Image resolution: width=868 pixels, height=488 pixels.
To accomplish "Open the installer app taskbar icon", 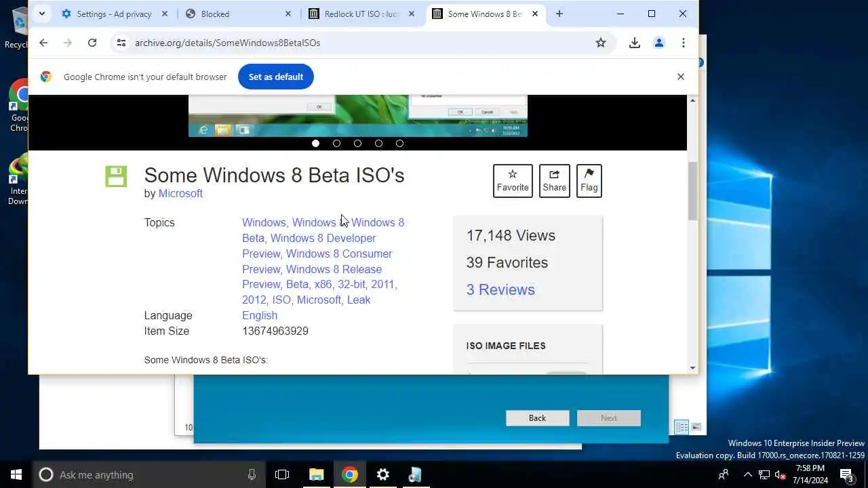I will 415,474.
